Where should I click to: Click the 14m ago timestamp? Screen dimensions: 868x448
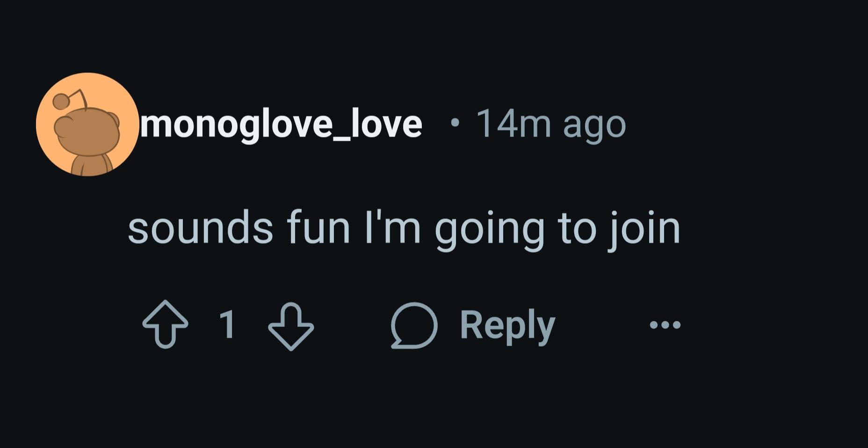click(x=550, y=124)
